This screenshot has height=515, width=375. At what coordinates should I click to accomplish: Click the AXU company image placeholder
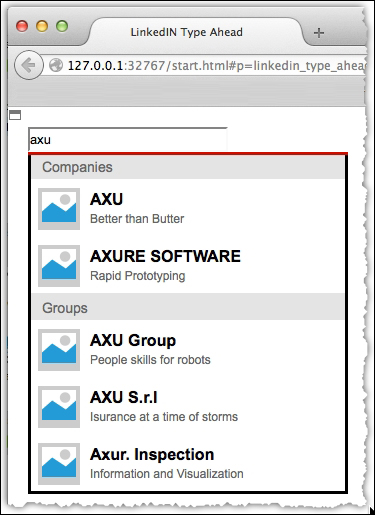click(x=59, y=209)
